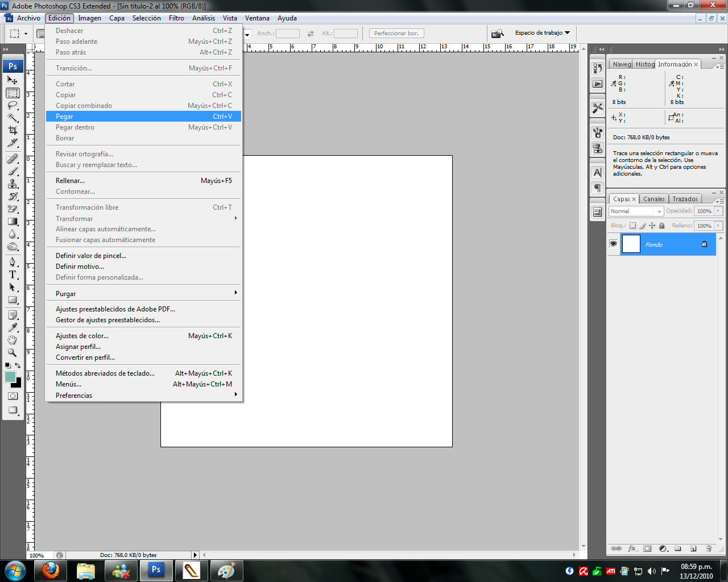728x582 pixels.
Task: Open the adjustment layer dropdown icon
Action: pos(663,548)
